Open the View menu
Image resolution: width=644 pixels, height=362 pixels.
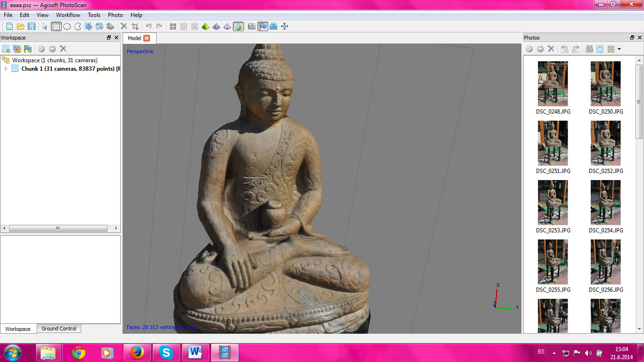[42, 15]
